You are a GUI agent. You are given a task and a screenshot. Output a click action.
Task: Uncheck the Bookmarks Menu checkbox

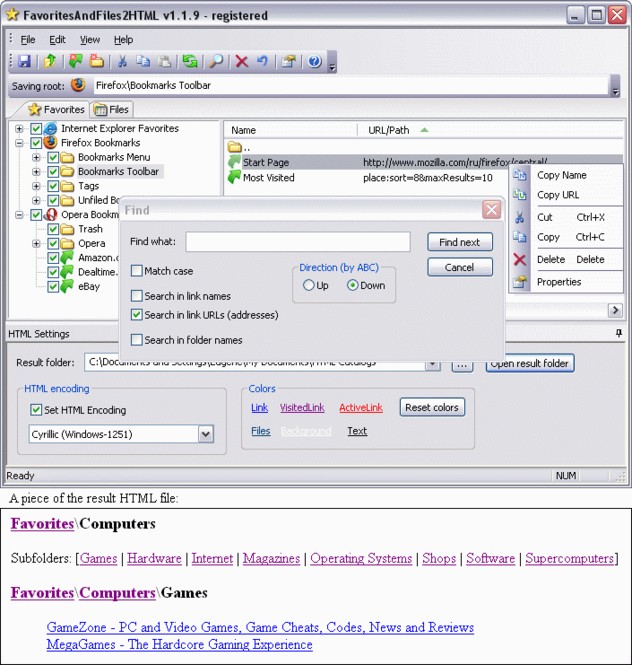point(53,158)
